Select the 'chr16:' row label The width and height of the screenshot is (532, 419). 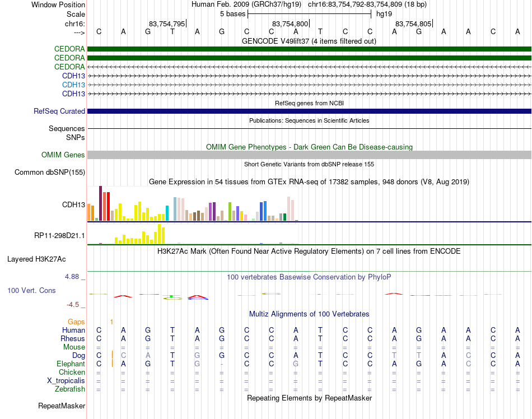click(75, 24)
